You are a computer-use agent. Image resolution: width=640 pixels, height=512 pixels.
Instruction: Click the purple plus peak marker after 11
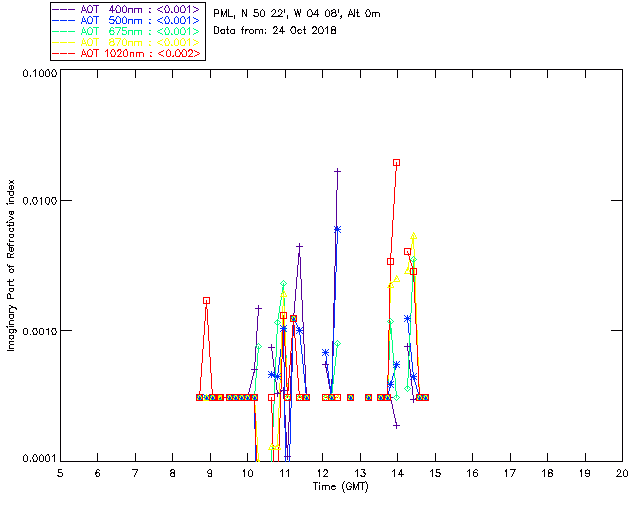tap(300, 246)
